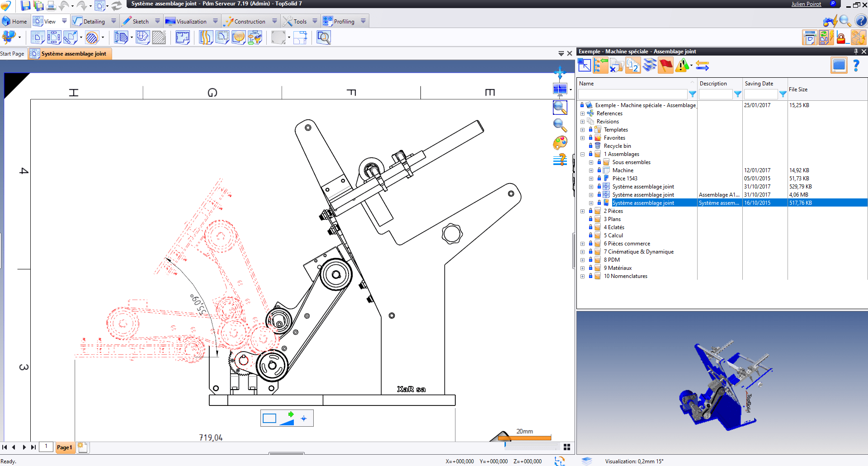Click the zoom magnifier icon below zoom window

(560, 125)
